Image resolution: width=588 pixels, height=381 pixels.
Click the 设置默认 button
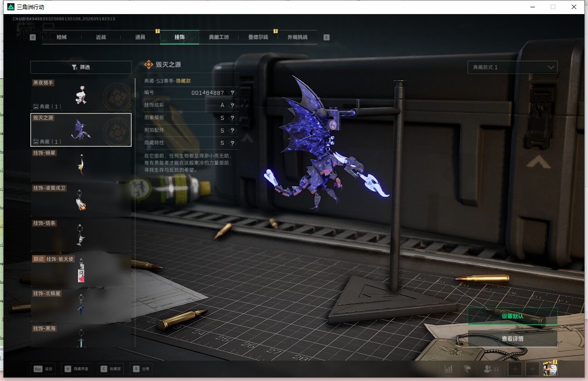pos(512,316)
